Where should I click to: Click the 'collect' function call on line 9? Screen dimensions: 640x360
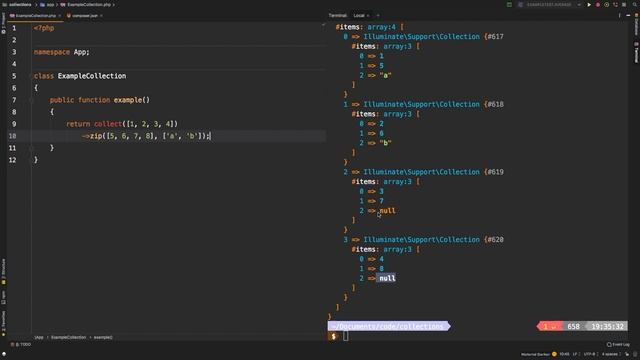108,124
